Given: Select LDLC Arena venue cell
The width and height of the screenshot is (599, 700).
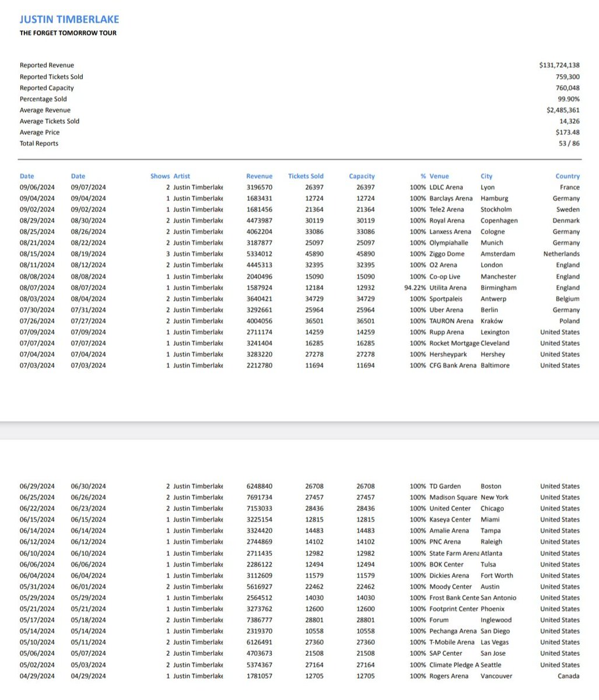Looking at the screenshot, I should coord(446,187).
